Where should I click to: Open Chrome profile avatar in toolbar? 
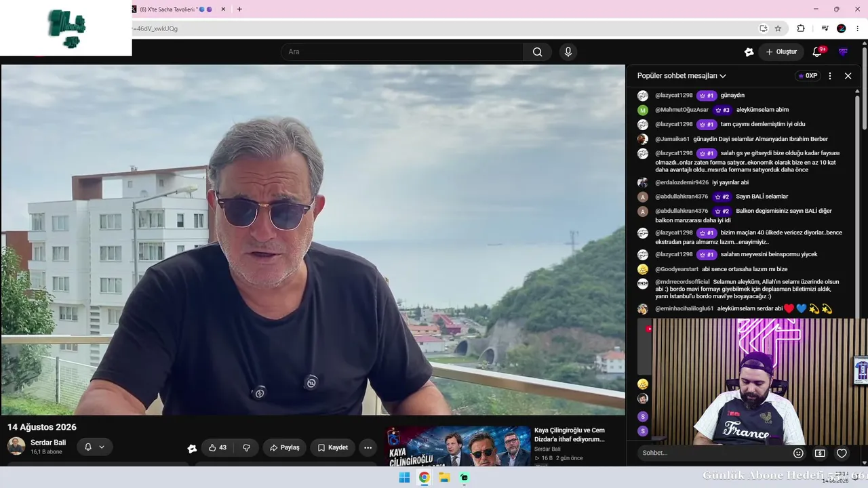coord(842,28)
